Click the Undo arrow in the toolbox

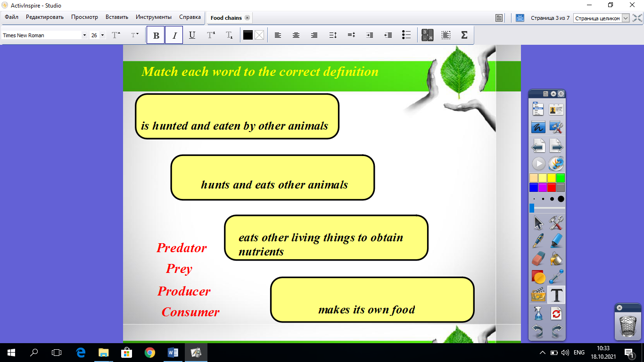(x=538, y=331)
